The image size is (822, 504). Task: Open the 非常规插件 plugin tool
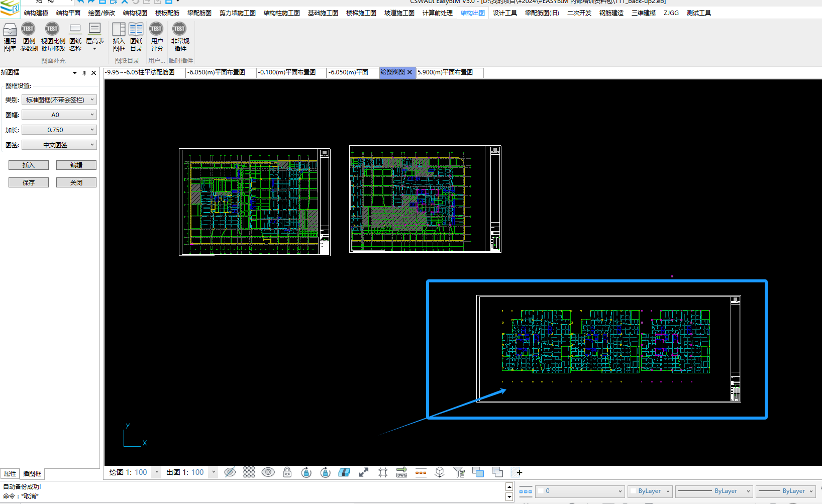(180, 37)
